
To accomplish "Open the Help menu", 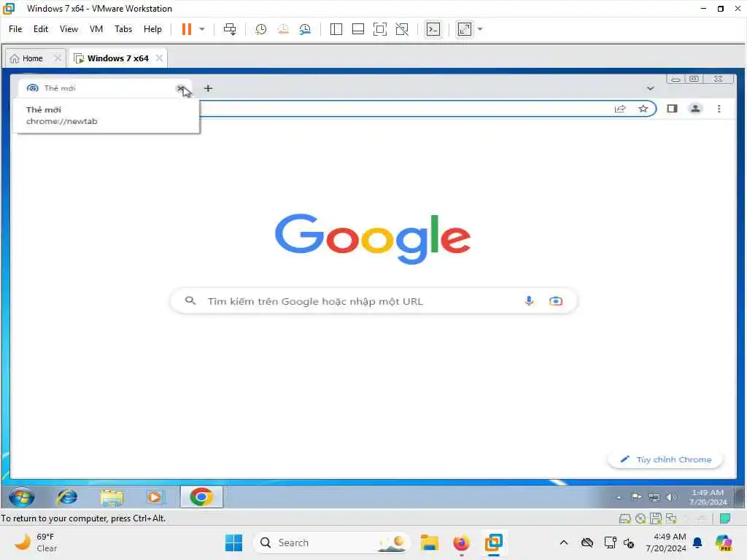I will 152,29.
